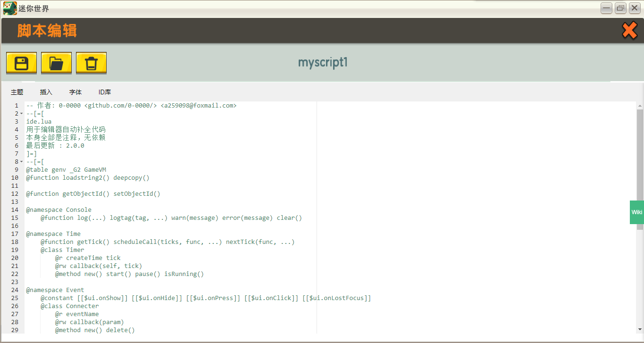Restore down the 迷你世界 window
The width and height of the screenshot is (644, 343).
(x=620, y=8)
